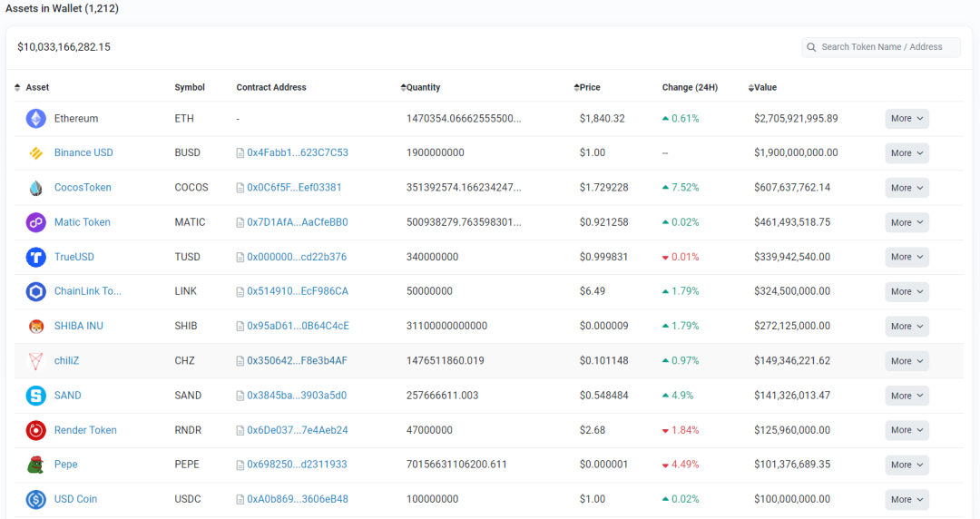980x519 pixels.
Task: Click the Ethereum price $1,840.32
Action: click(602, 118)
